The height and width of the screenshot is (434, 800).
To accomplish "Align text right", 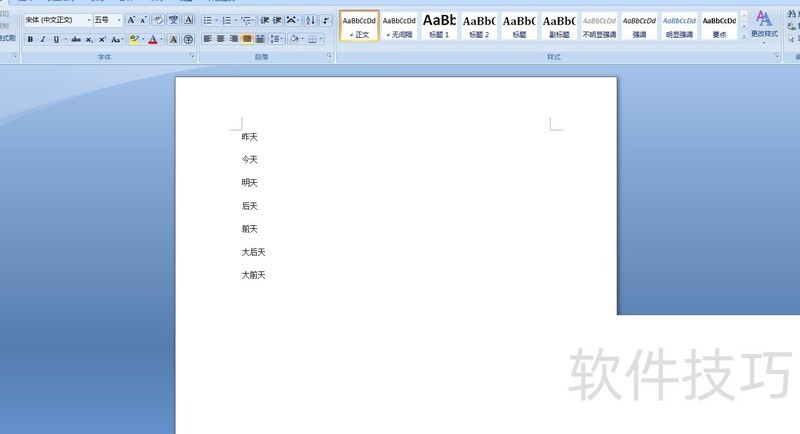I will coord(234,39).
